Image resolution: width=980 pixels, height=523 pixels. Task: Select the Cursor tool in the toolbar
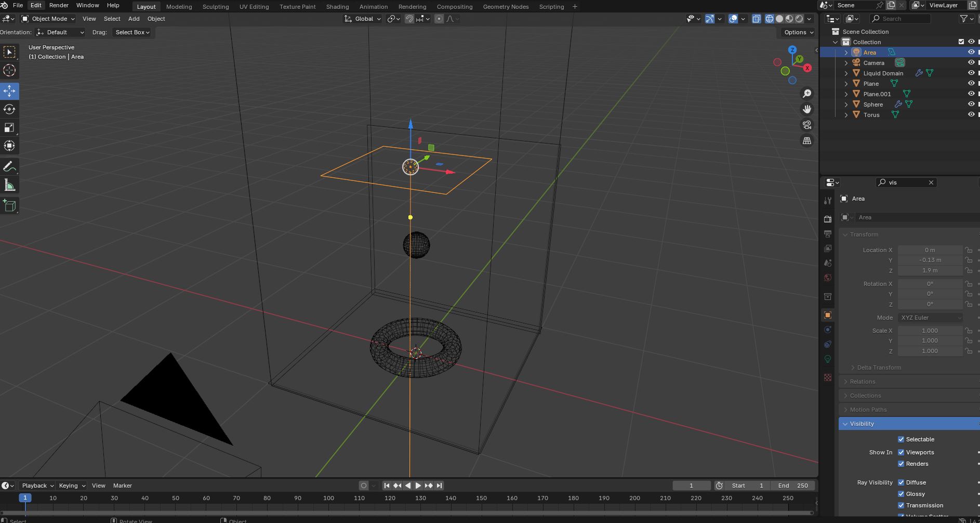pyautogui.click(x=9, y=71)
